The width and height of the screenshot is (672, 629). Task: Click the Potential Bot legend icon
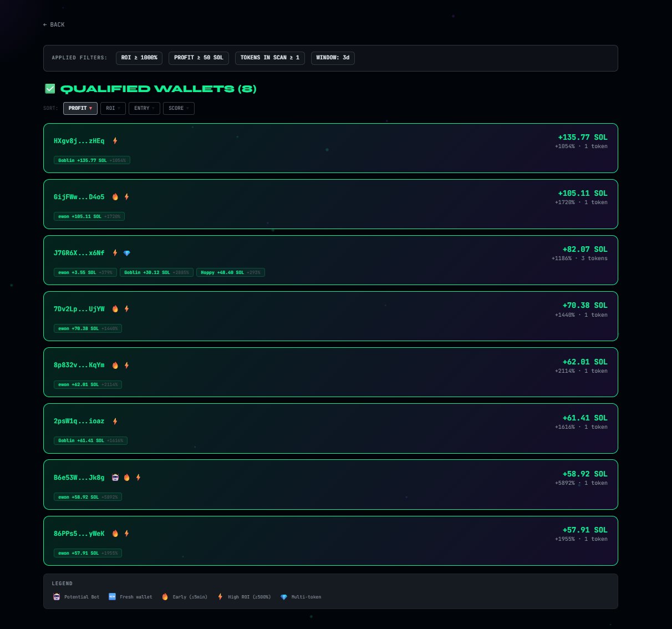[x=57, y=597]
